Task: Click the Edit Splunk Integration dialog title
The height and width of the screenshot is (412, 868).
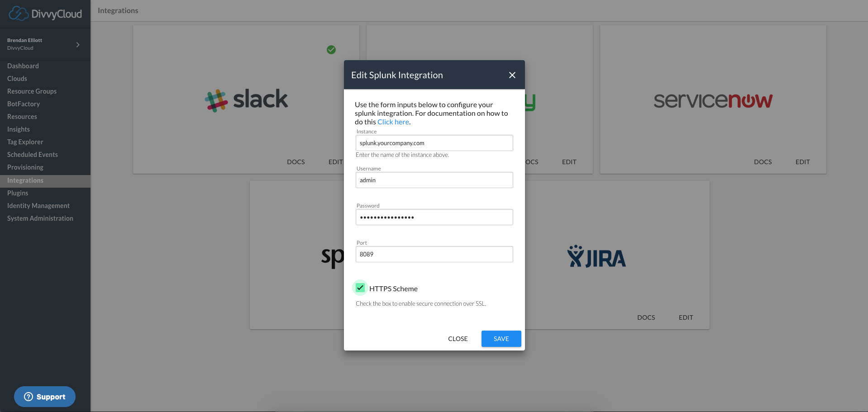Action: coord(397,75)
